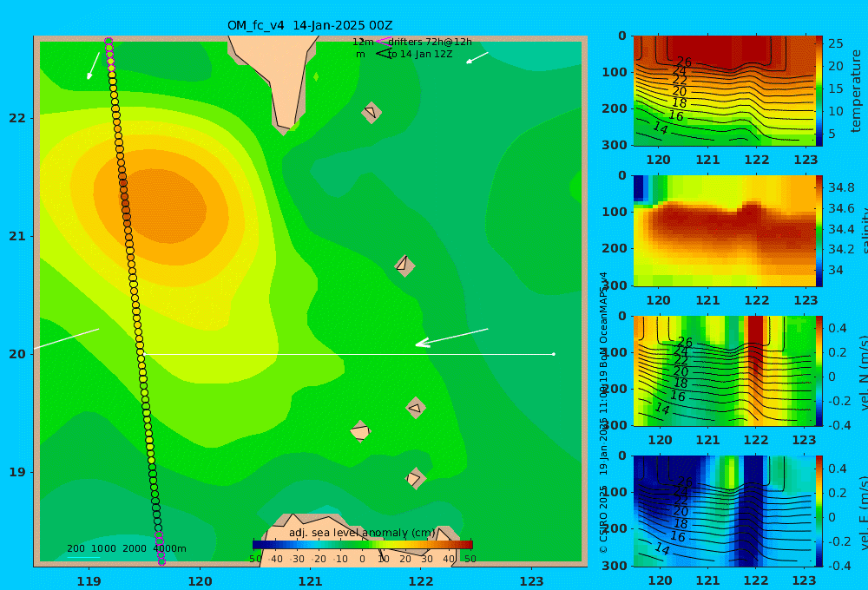The width and height of the screenshot is (868, 590).
Task: Click the large open-headed white arrow near 122E
Action: pyautogui.click(x=451, y=338)
